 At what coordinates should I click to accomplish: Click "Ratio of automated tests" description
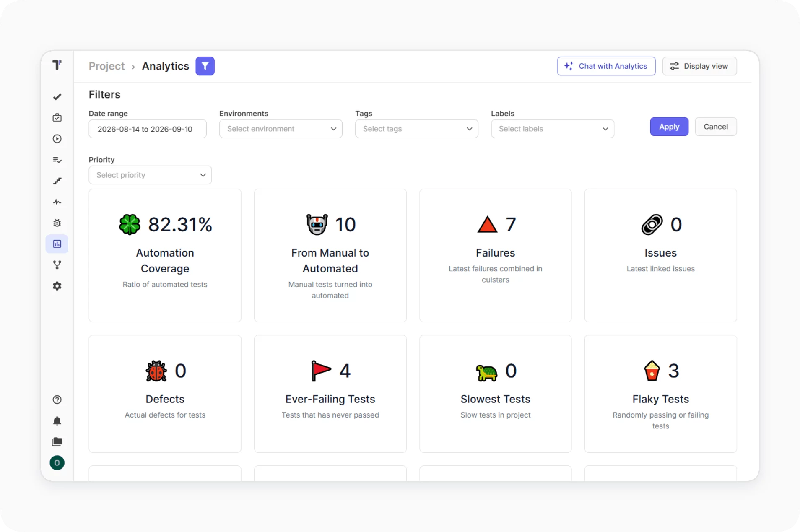pyautogui.click(x=165, y=284)
